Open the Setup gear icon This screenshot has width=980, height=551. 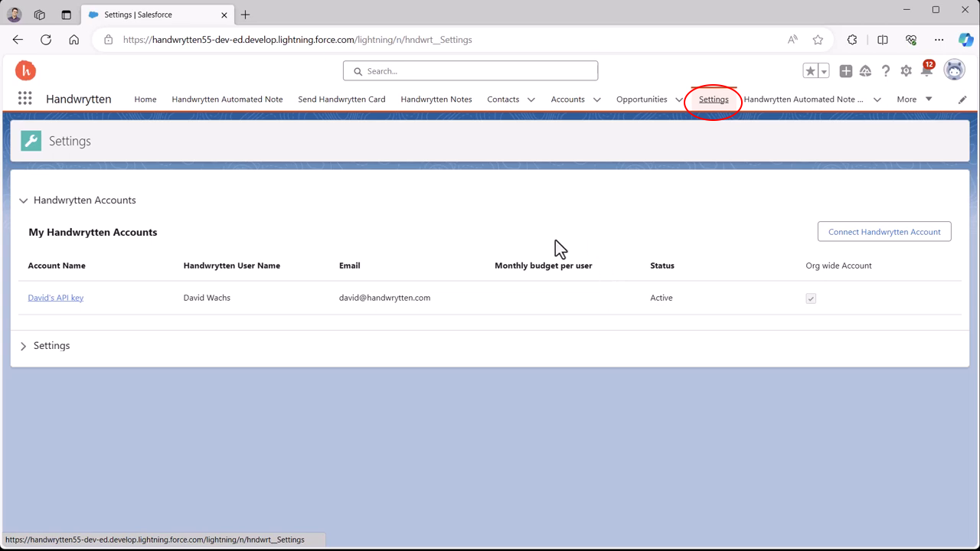point(906,70)
